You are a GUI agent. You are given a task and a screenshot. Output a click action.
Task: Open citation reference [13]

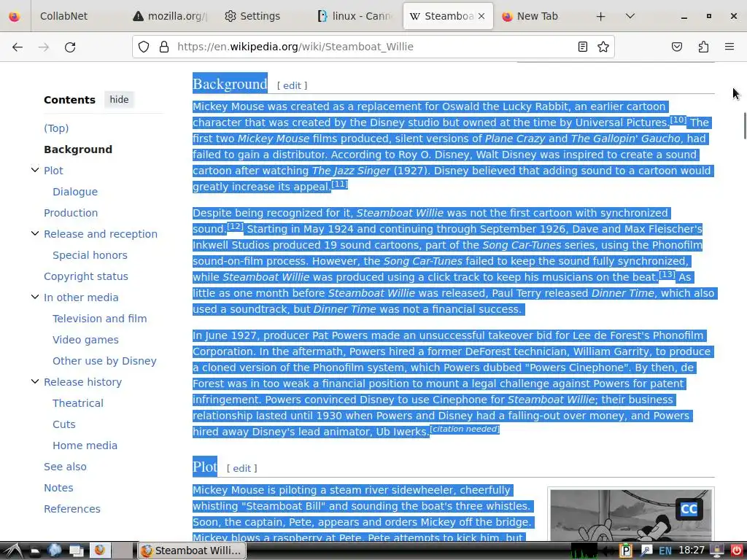coord(667,274)
